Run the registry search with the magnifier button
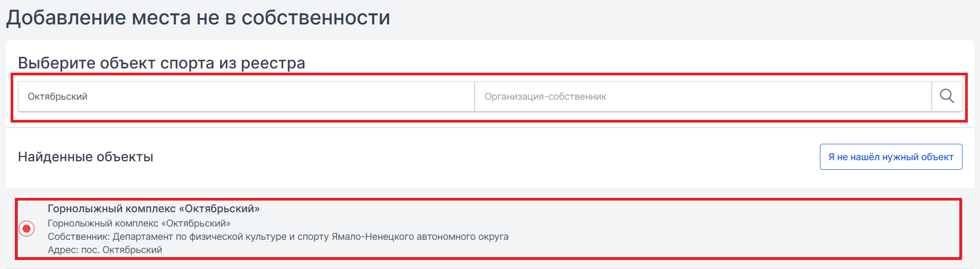980x269 pixels. pos(947,96)
